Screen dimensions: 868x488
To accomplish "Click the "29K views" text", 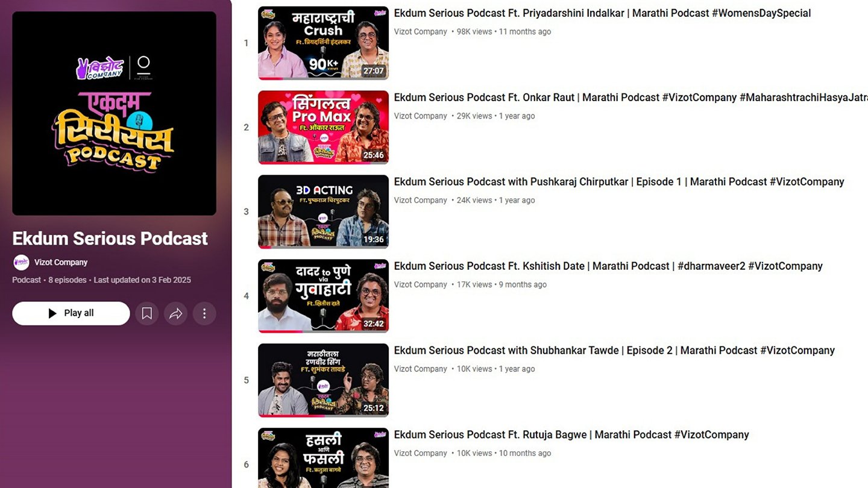I will [x=474, y=116].
